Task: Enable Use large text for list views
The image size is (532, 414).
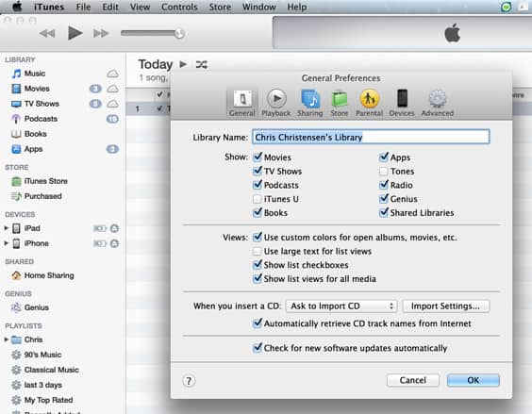Action: [258, 252]
